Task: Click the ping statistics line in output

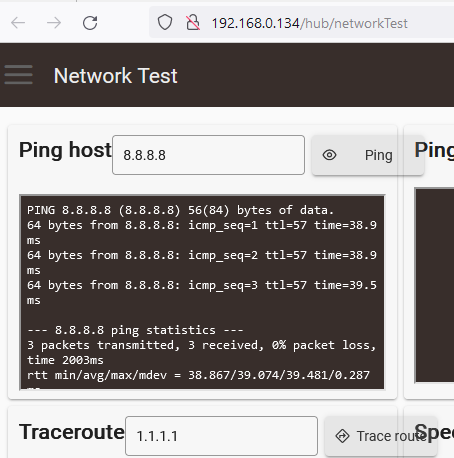Action: (135, 330)
